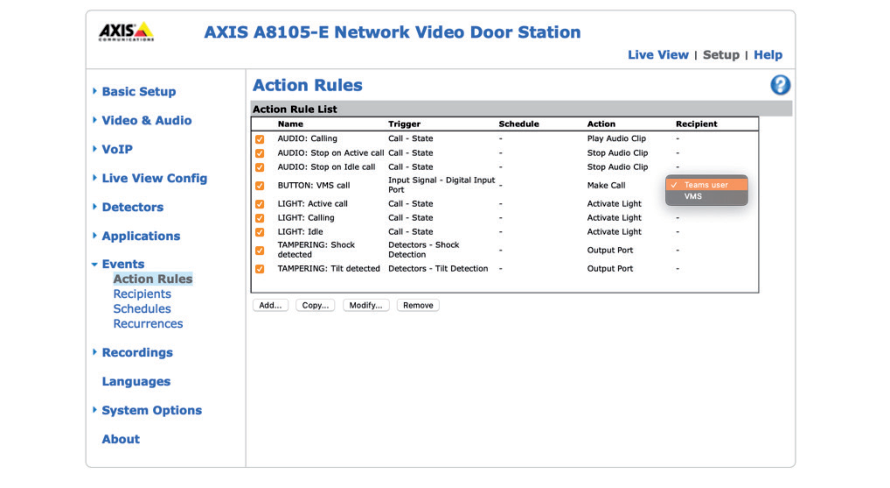Select 'TAMPERING: Shock detected' rule name
The image size is (890, 488).
pos(316,250)
